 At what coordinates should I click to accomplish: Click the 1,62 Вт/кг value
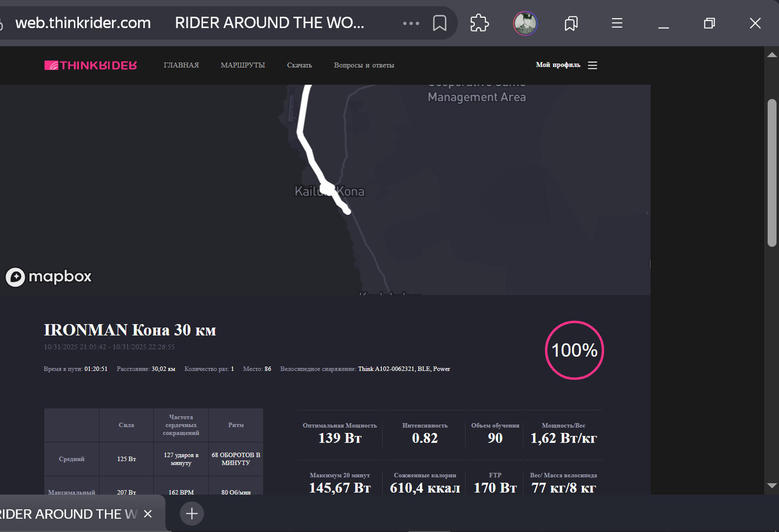[564, 438]
